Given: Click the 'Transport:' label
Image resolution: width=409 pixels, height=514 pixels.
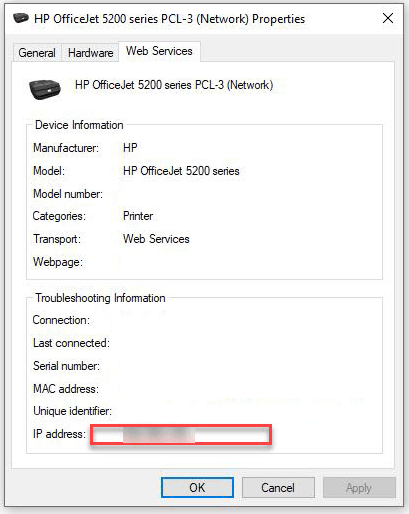Looking at the screenshot, I should point(57,239).
